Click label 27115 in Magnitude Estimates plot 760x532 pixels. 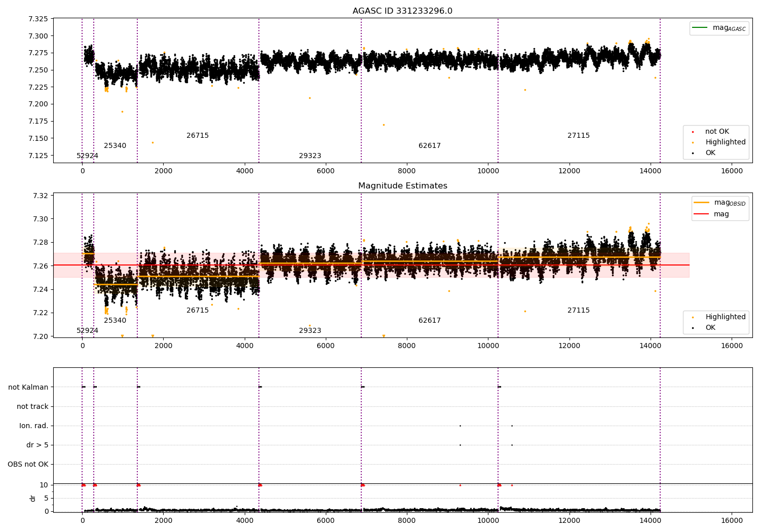579,311
